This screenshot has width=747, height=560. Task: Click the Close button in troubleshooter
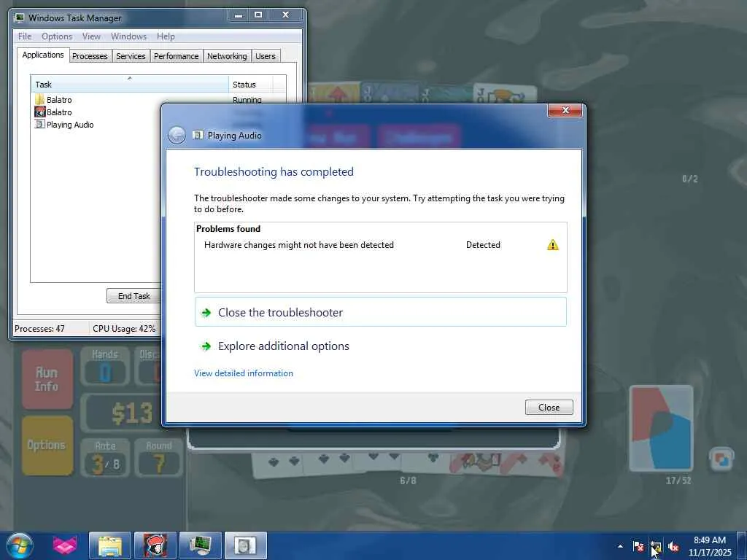549,407
